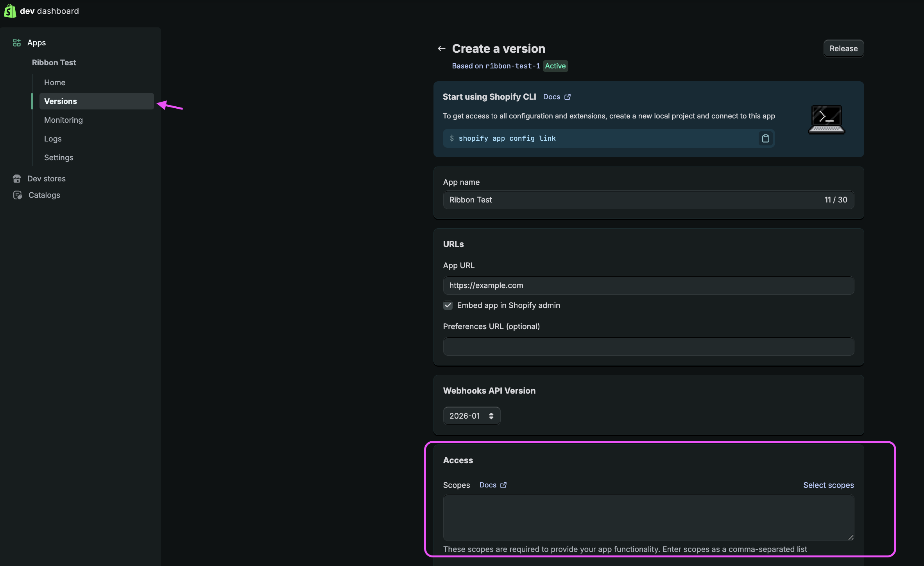Click inside the empty Scopes text area
The width and height of the screenshot is (924, 566).
point(648,518)
